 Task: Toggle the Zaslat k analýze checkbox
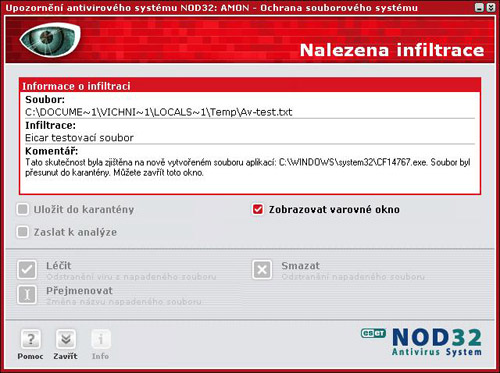[23, 232]
